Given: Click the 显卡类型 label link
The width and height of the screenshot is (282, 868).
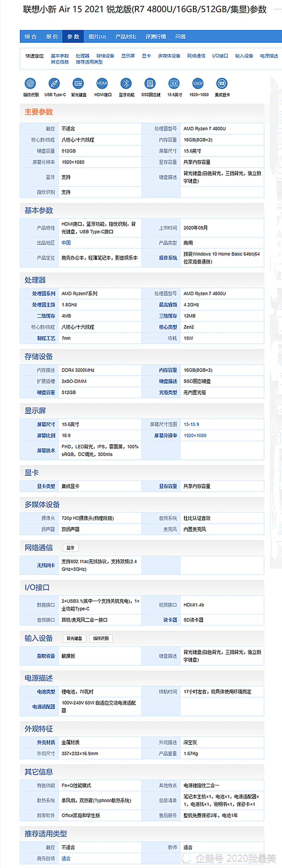Looking at the screenshot, I should point(46,486).
